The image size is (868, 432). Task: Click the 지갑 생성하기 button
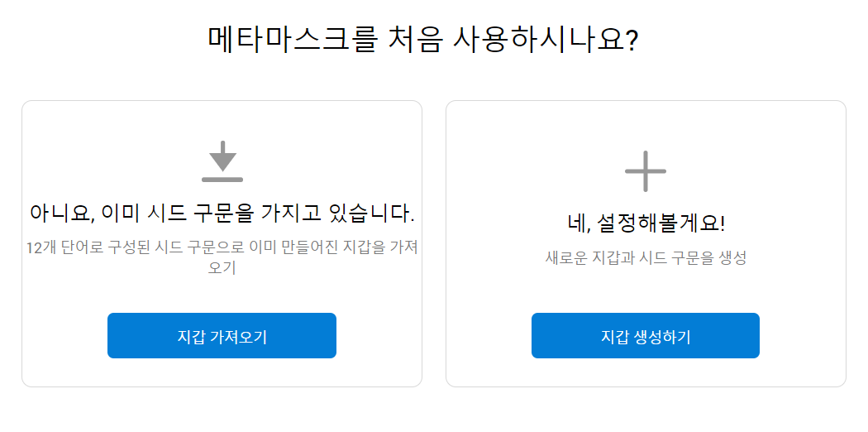click(646, 336)
